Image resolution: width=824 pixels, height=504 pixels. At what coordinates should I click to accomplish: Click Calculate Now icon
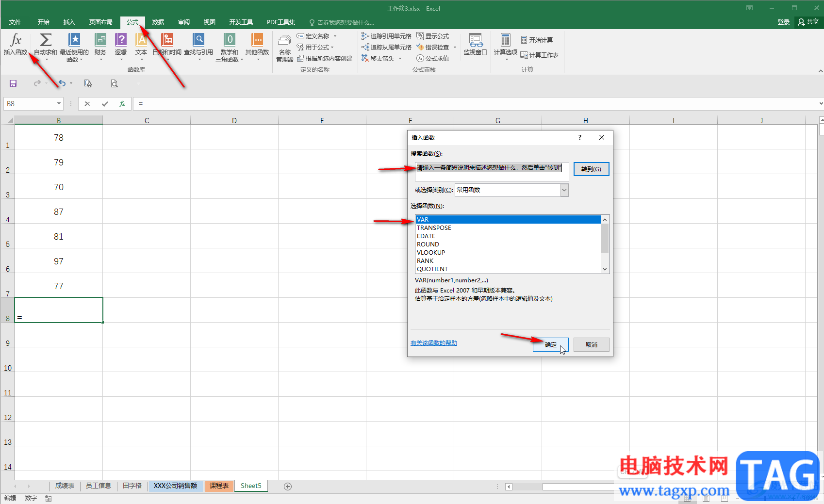[x=524, y=40]
